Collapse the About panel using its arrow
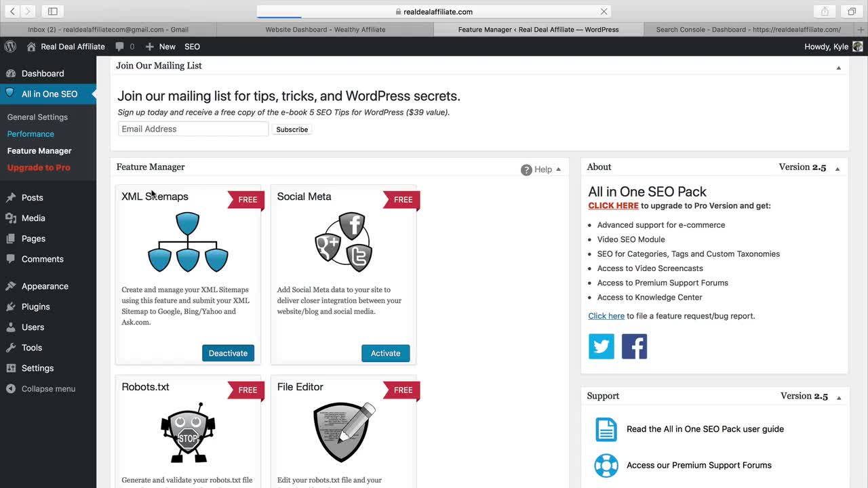Viewport: 868px width, 488px height. coord(837,169)
